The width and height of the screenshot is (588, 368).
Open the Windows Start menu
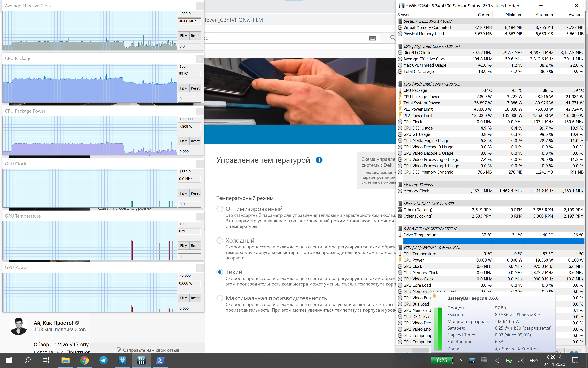click(9, 360)
